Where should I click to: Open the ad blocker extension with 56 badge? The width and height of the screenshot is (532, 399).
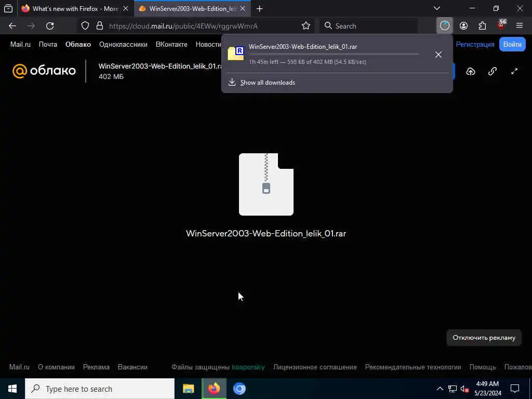coord(501,25)
